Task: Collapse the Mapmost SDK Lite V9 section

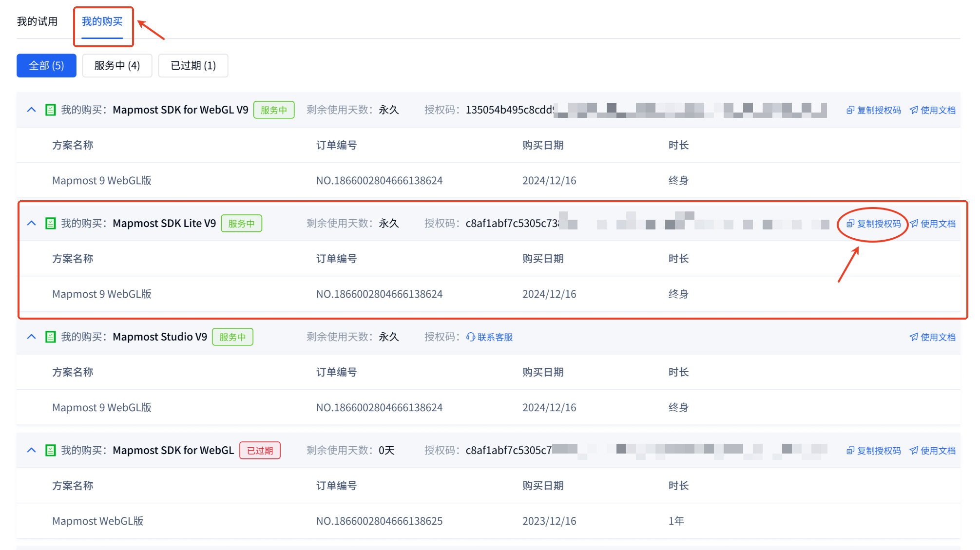Action: point(32,223)
